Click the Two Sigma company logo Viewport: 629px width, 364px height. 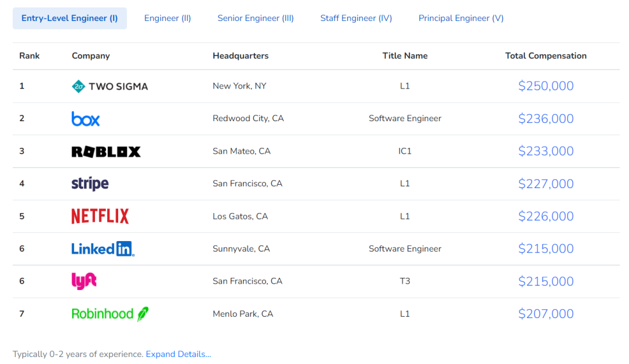pos(109,86)
